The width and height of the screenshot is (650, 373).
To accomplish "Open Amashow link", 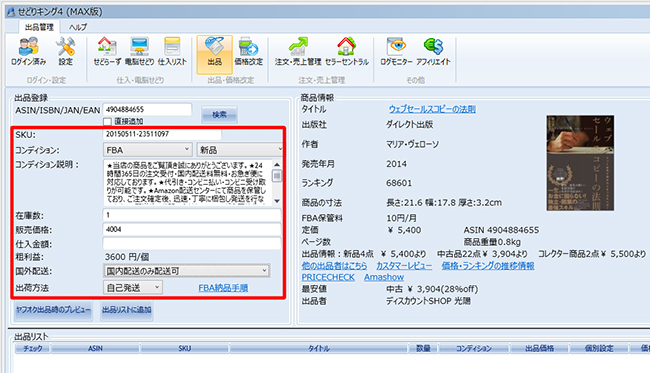I will click(x=384, y=277).
